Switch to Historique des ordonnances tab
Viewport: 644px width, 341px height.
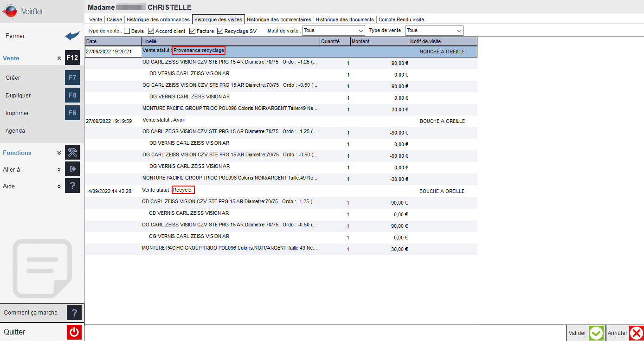158,19
